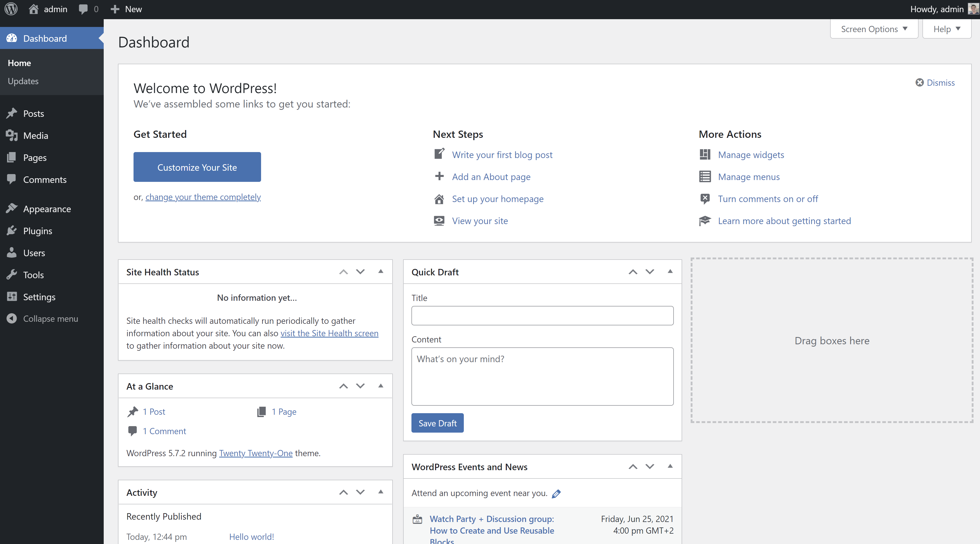Click the Save Draft button
980x544 pixels.
pos(437,423)
